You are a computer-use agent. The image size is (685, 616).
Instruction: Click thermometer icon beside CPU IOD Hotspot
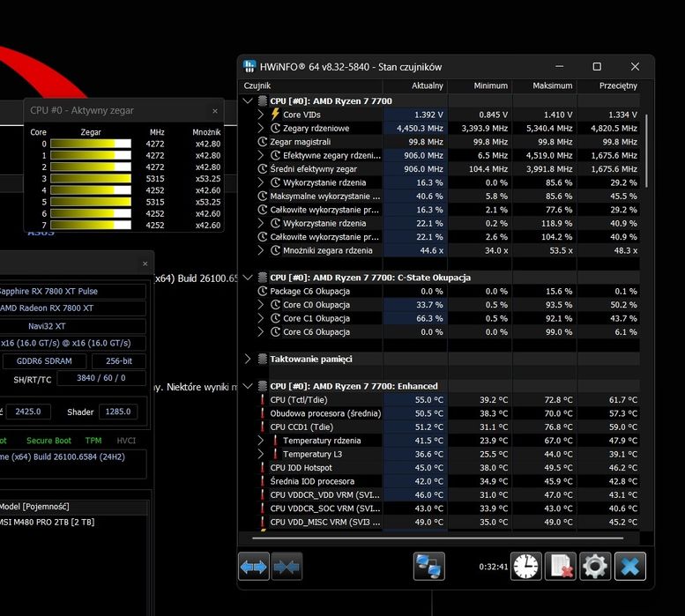(x=263, y=468)
